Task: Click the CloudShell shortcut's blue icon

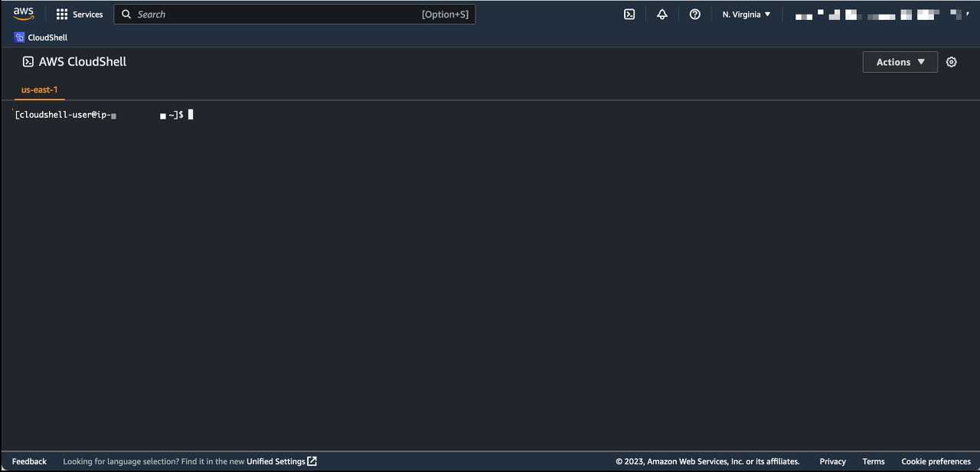Action: pyautogui.click(x=19, y=37)
